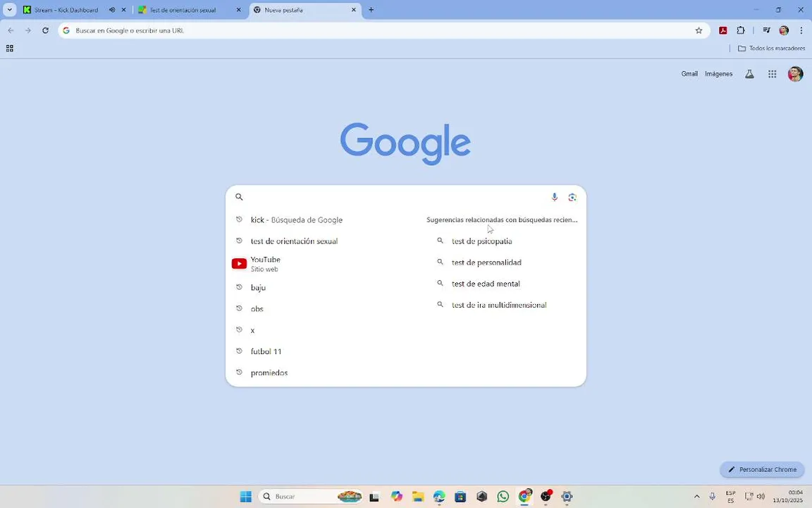The width and height of the screenshot is (812, 508).
Task: Close the Nueva pestaña tab
Action: [x=354, y=10]
